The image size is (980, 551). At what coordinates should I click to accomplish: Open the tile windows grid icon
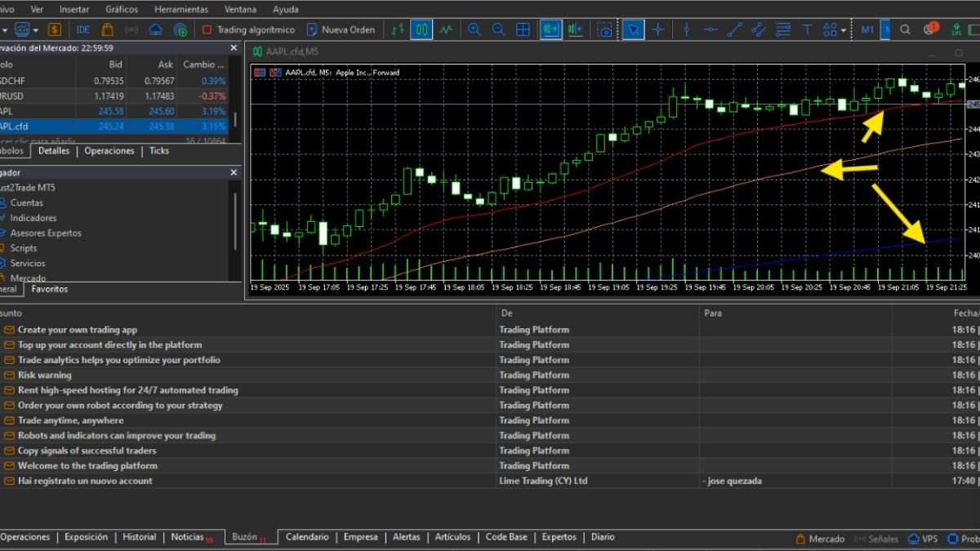(x=523, y=29)
